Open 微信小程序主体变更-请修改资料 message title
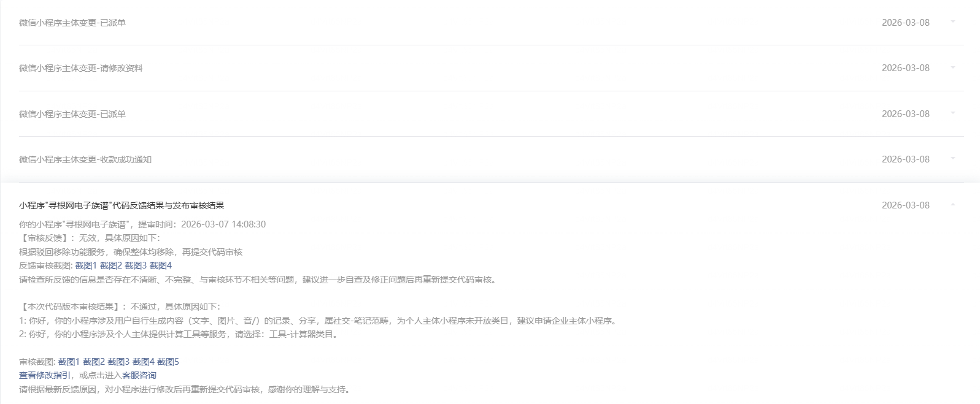The width and height of the screenshot is (980, 404). click(81, 68)
